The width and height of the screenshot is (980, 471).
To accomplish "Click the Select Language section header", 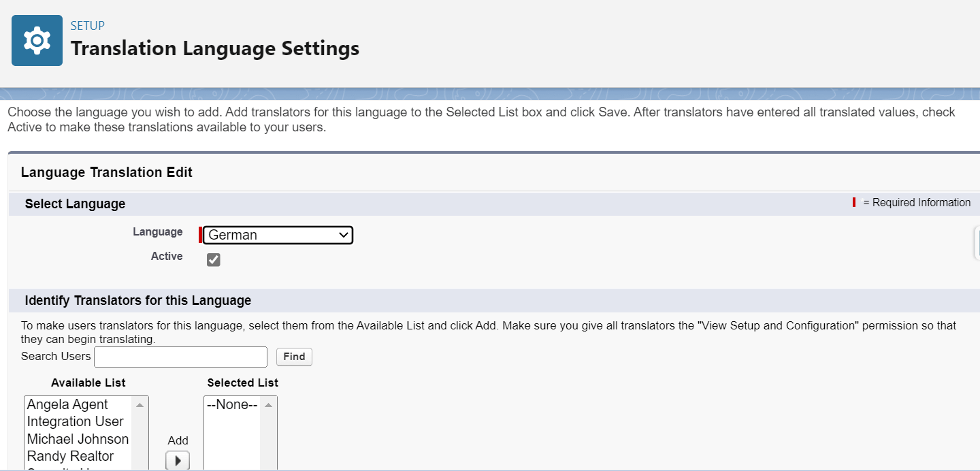I will [x=75, y=203].
